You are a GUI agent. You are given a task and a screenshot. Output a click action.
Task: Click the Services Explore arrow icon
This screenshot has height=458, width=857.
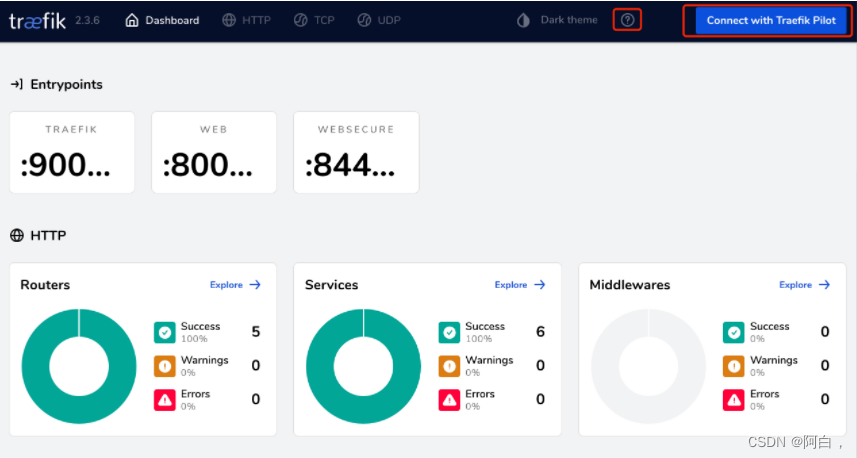point(540,285)
